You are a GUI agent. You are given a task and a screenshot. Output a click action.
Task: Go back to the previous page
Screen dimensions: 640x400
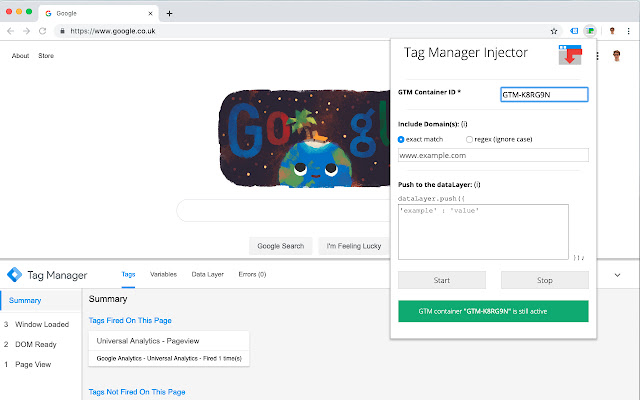[10, 31]
